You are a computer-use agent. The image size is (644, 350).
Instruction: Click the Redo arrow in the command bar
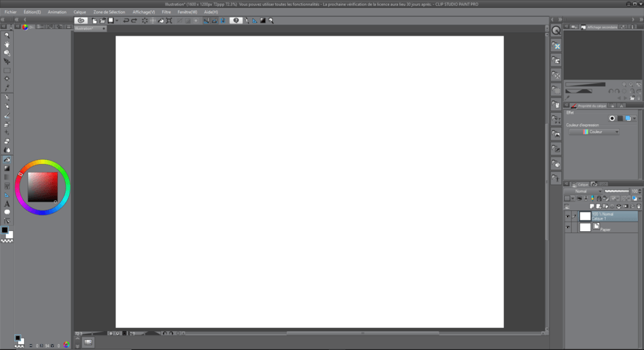click(134, 21)
